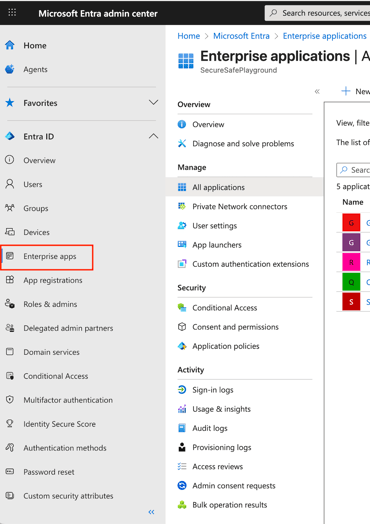The image size is (370, 524).
Task: Click the Private Network connectors icon
Action: pos(182,206)
